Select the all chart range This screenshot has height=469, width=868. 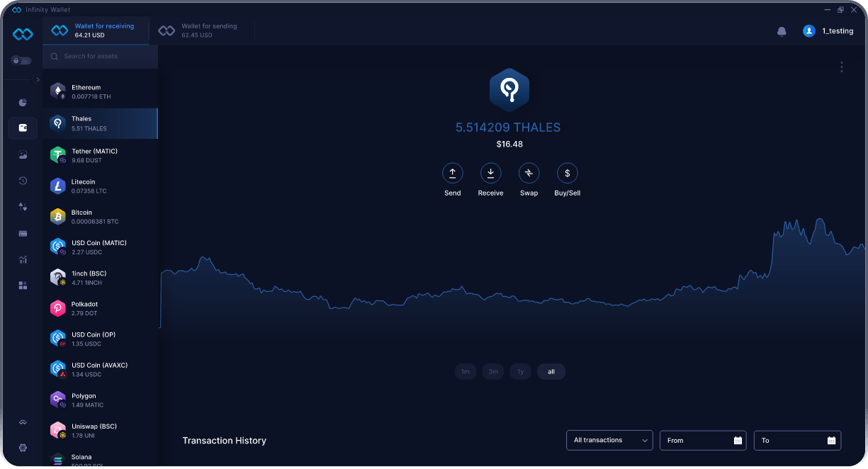(551, 372)
